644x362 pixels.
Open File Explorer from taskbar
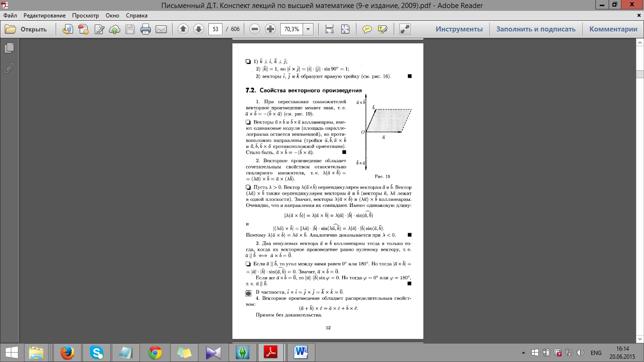tap(36, 352)
